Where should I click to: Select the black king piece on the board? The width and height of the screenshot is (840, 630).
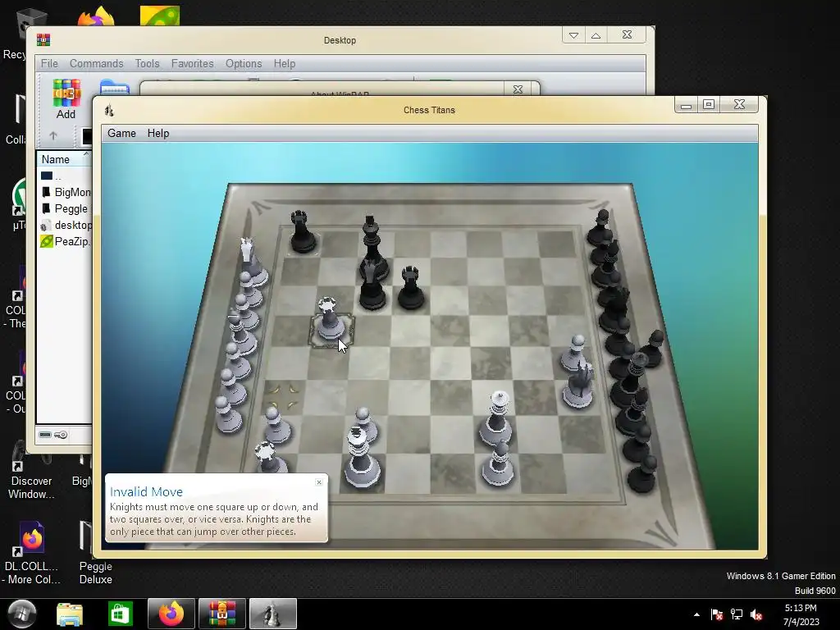click(x=372, y=246)
